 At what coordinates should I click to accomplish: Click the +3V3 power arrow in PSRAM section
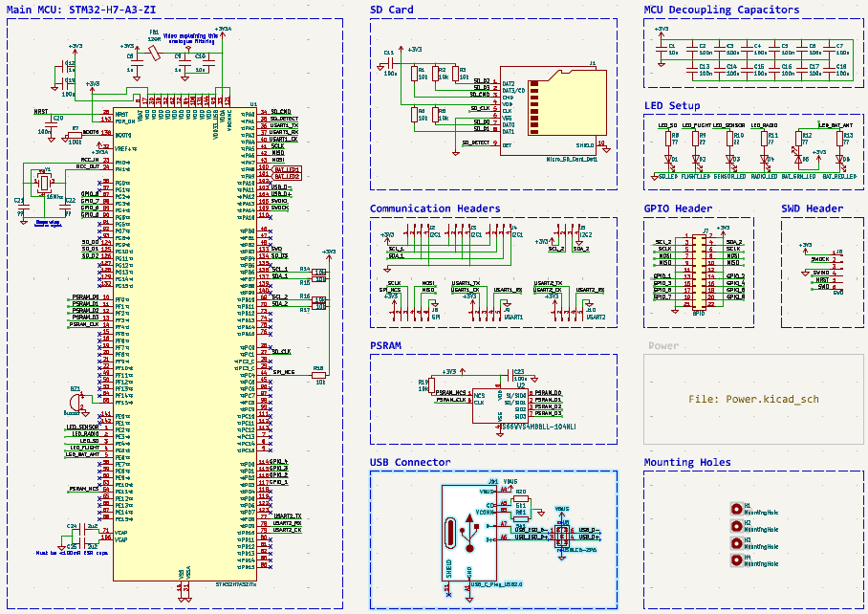pos(463,371)
